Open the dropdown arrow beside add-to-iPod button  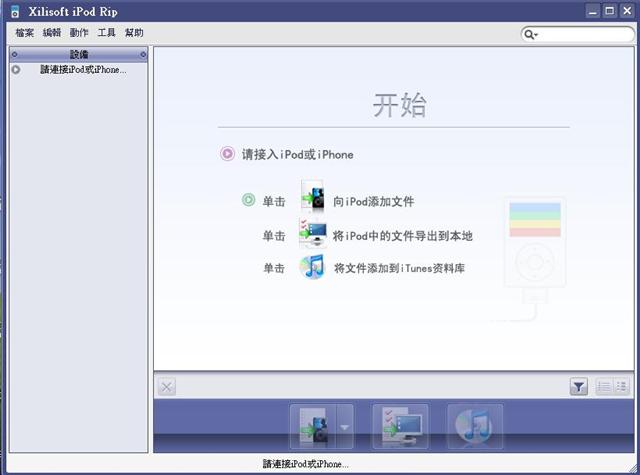[345, 427]
